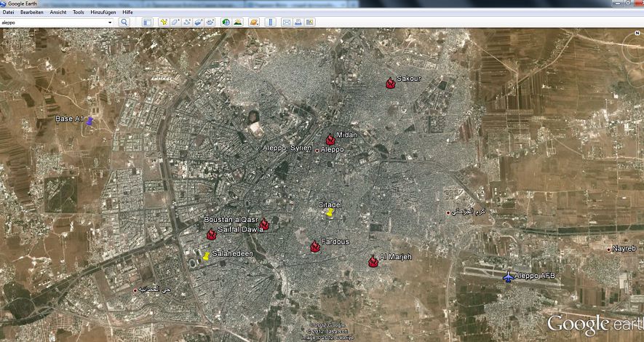Open the Bearbeiten menu
This screenshot has height=342, width=644.
pyautogui.click(x=31, y=12)
